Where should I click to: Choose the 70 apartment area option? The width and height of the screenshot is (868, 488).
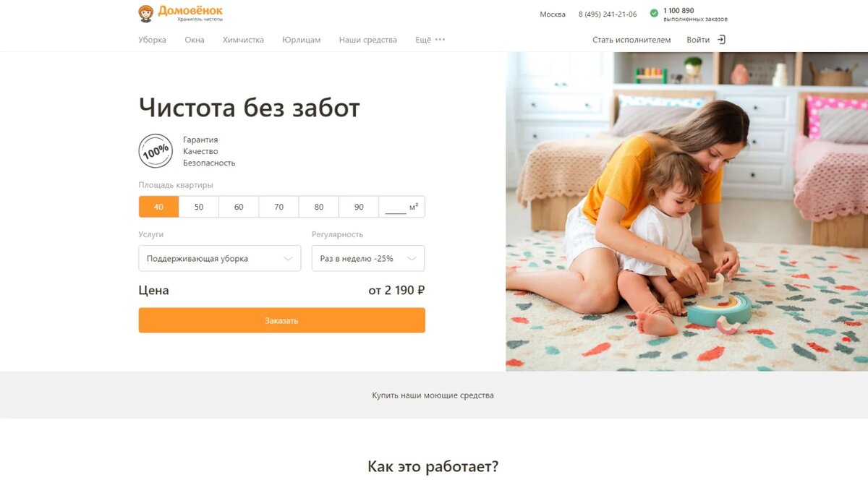click(278, 207)
